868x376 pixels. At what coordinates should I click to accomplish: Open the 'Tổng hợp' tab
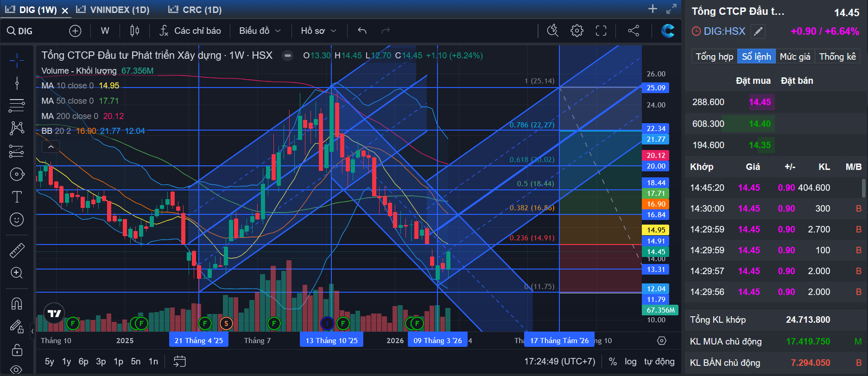click(714, 56)
